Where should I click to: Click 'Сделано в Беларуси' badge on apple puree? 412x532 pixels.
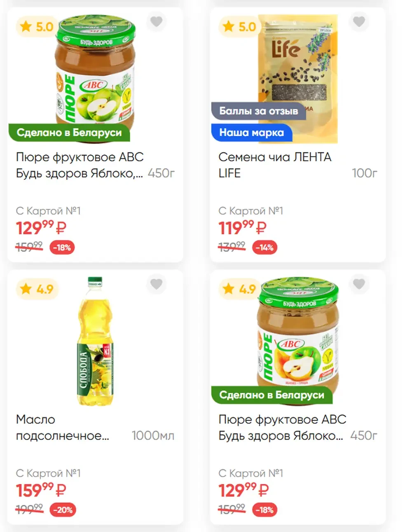click(x=69, y=132)
